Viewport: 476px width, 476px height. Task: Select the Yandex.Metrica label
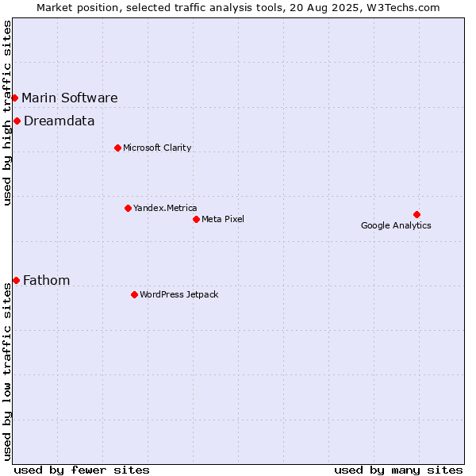[165, 208]
